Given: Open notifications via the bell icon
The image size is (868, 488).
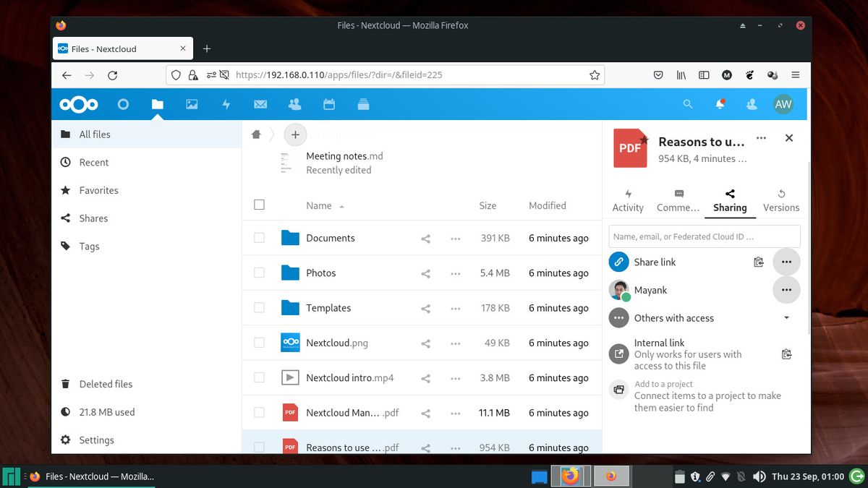Looking at the screenshot, I should 720,104.
